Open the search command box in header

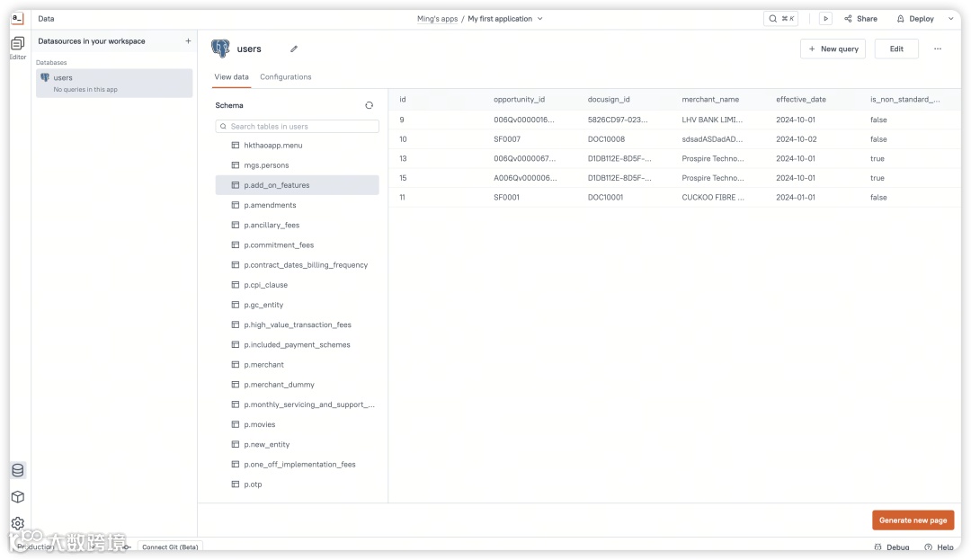781,19
